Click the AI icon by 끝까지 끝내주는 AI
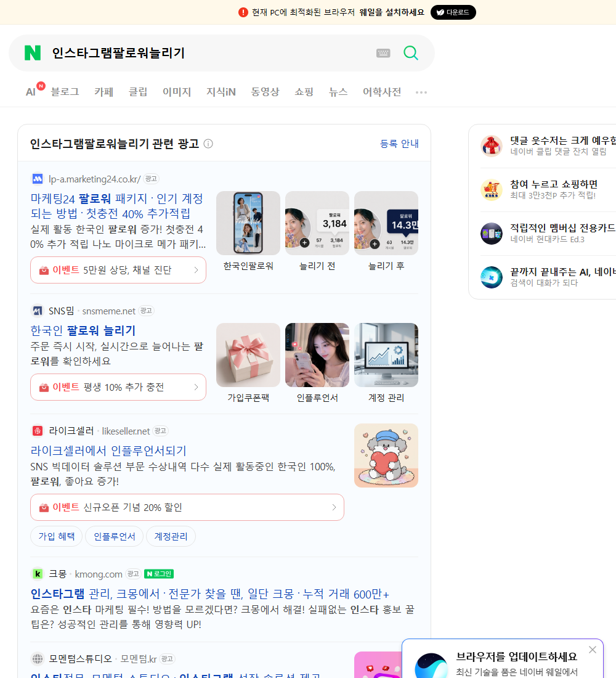616x678 pixels. tap(492, 277)
